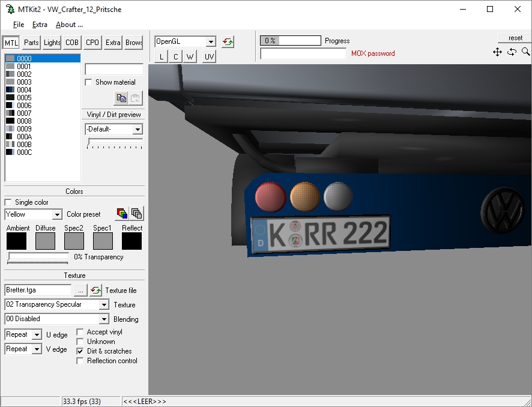This screenshot has width=532, height=407.
Task: Open the Extra menu
Action: 40,25
